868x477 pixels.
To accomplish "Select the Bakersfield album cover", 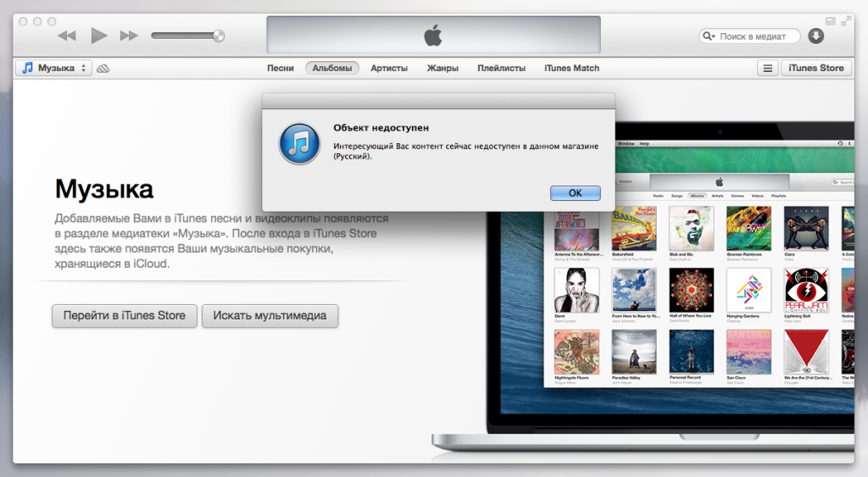I will click(634, 229).
